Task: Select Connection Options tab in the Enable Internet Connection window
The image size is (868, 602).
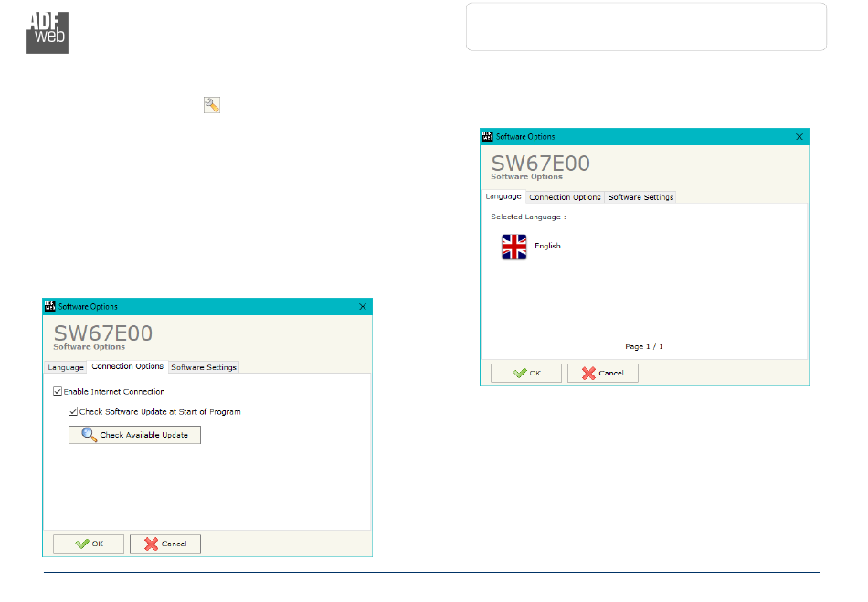Action: click(x=127, y=366)
